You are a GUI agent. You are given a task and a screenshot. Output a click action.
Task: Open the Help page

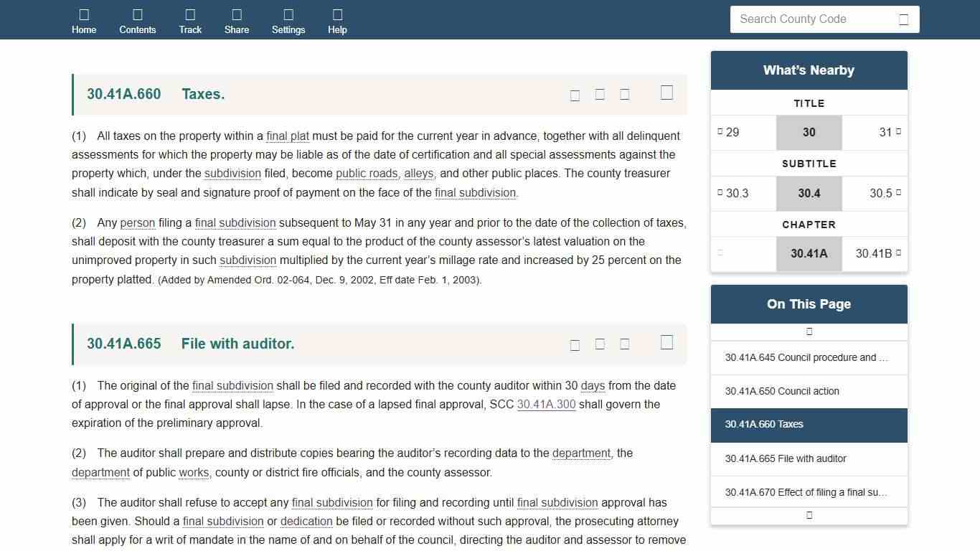(x=337, y=21)
